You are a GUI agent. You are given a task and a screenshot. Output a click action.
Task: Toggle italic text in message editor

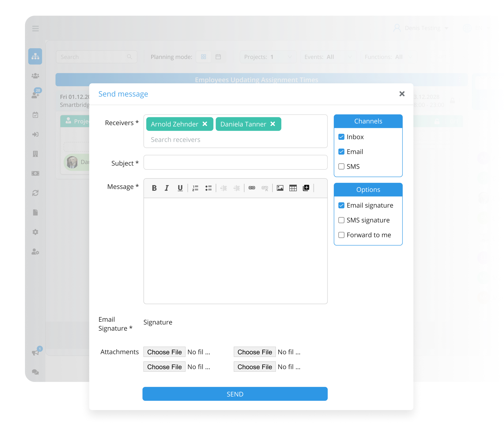point(167,188)
